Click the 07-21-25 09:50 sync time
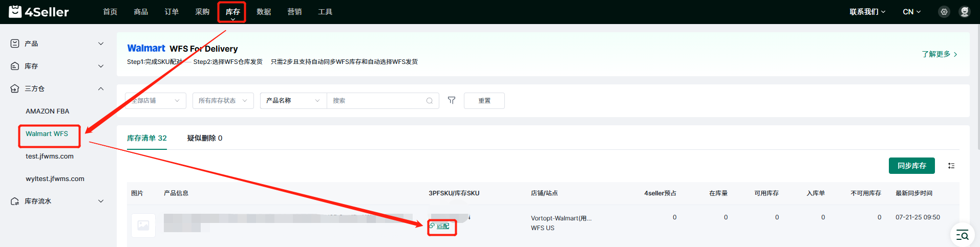This screenshot has height=247, width=980. 918,217
